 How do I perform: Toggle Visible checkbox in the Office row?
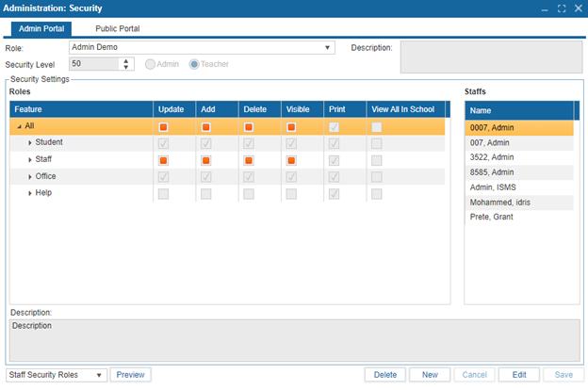(291, 177)
